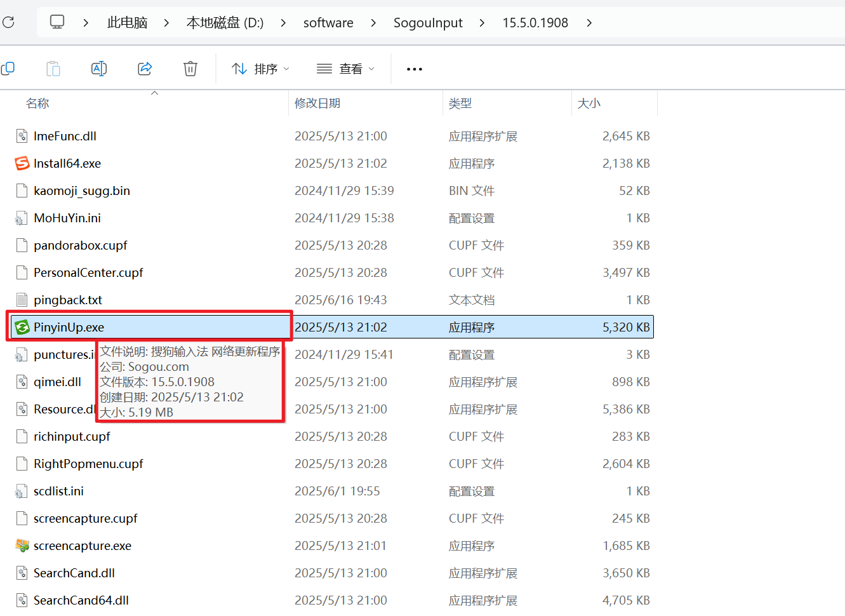Expand the chevron after 本地磁盘 (D:)
845x616 pixels.
point(283,23)
